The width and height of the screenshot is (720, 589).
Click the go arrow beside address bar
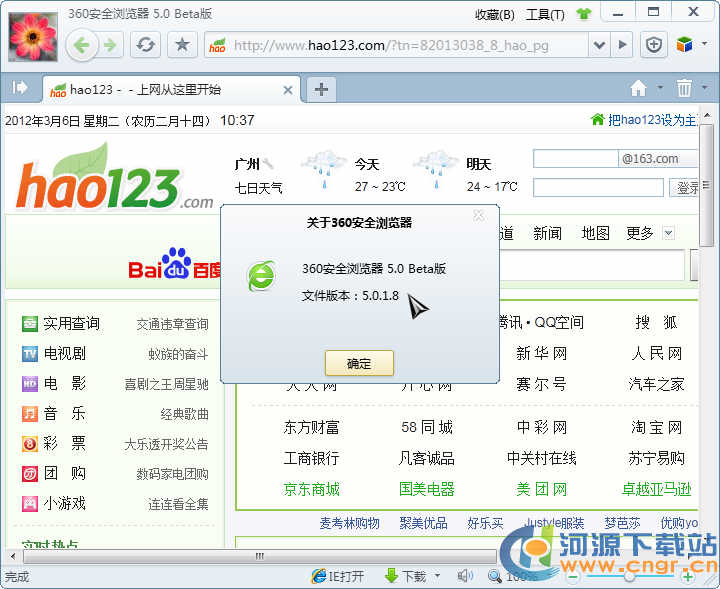622,45
